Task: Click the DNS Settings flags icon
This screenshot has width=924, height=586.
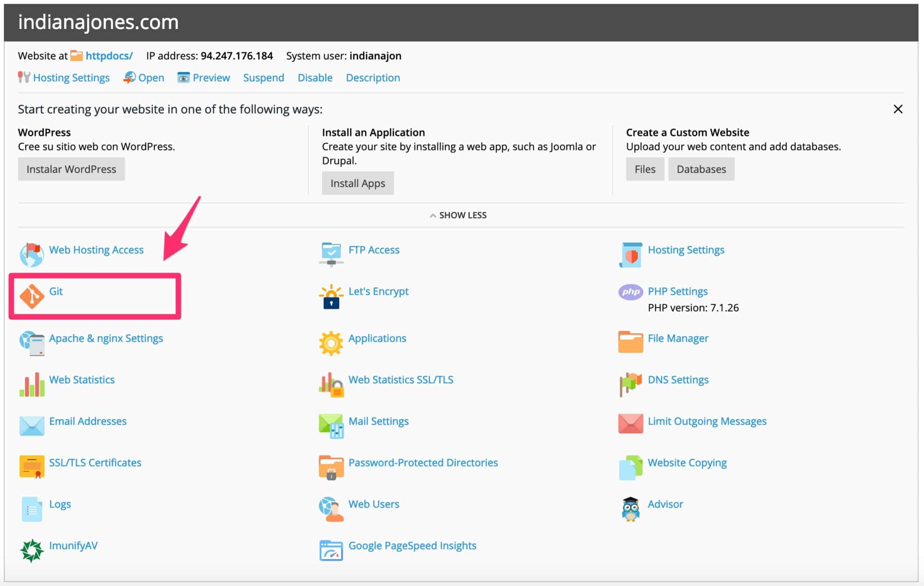Action: (x=630, y=385)
